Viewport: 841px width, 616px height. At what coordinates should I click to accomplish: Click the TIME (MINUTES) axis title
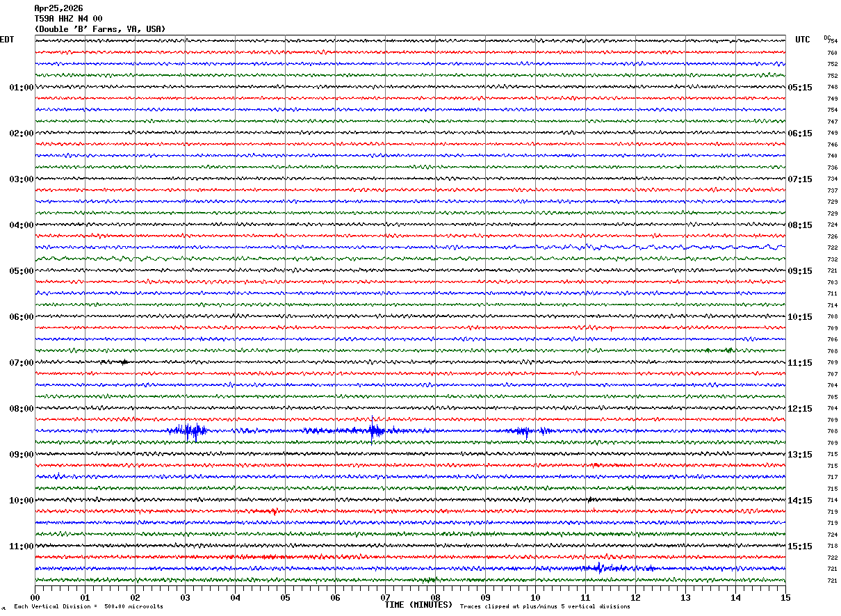pos(418,605)
